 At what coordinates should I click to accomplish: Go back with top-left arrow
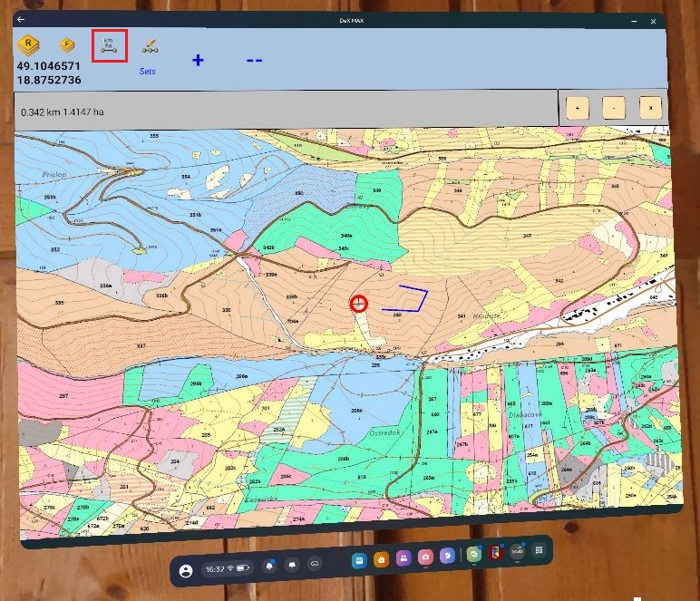click(21, 20)
